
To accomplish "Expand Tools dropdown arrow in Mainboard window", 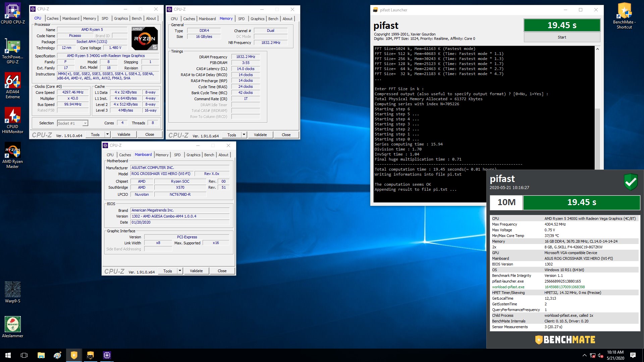I will [x=180, y=271].
